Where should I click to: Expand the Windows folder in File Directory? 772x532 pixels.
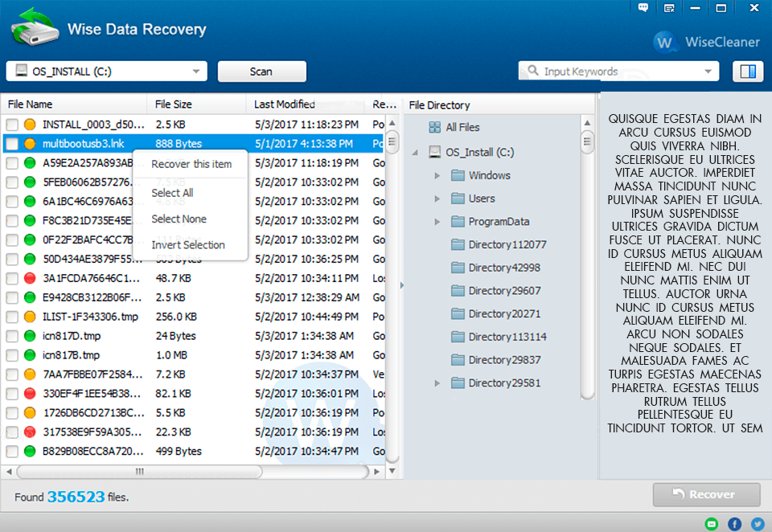[x=437, y=175]
